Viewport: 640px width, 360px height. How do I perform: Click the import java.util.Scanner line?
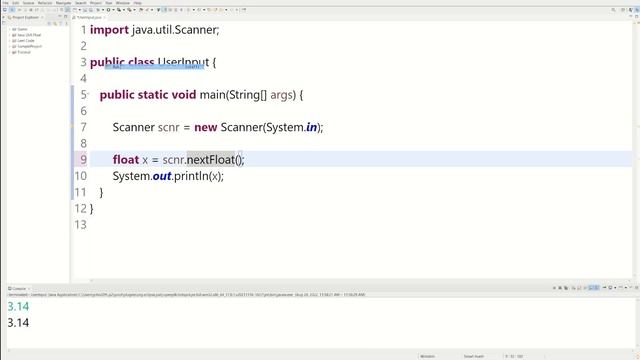[x=155, y=30]
